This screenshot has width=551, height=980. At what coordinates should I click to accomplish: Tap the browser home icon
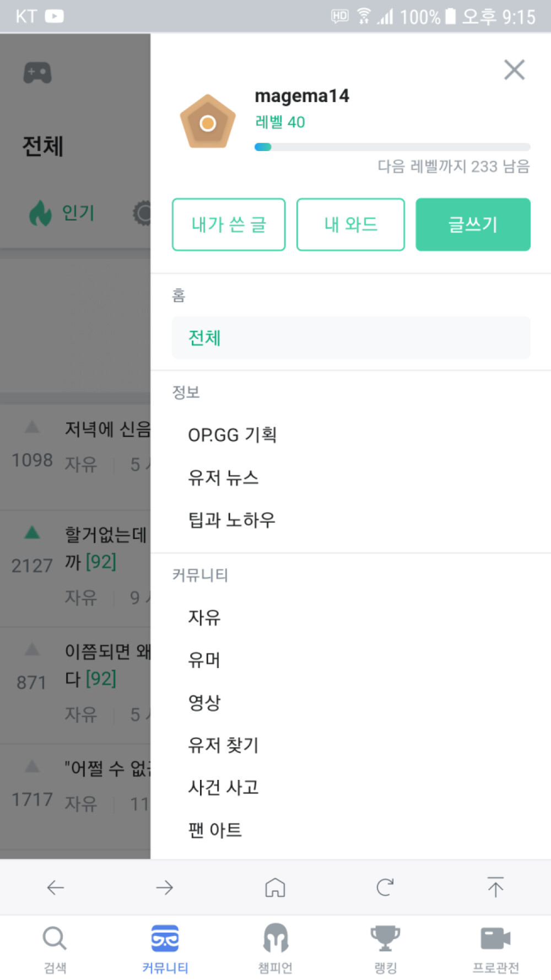275,887
